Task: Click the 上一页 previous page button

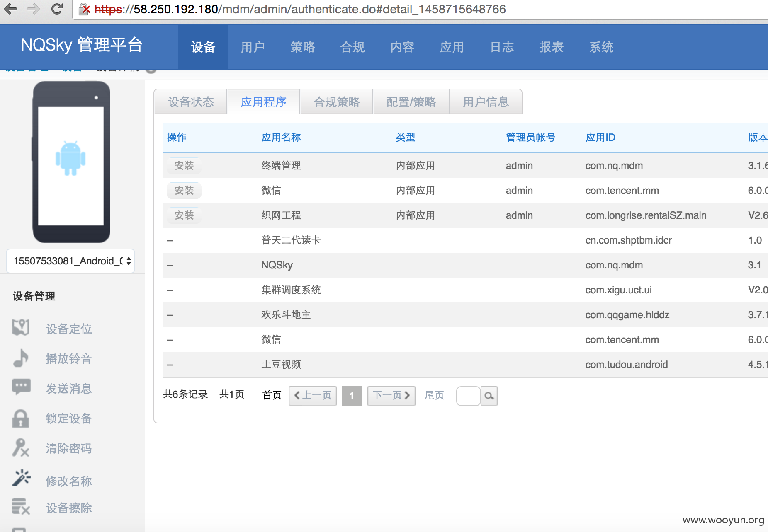Action: point(313,396)
